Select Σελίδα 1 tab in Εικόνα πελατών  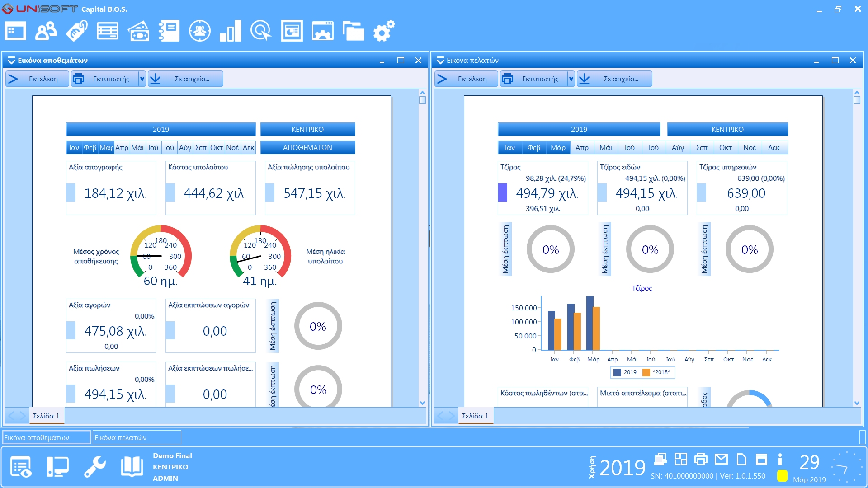pos(475,416)
